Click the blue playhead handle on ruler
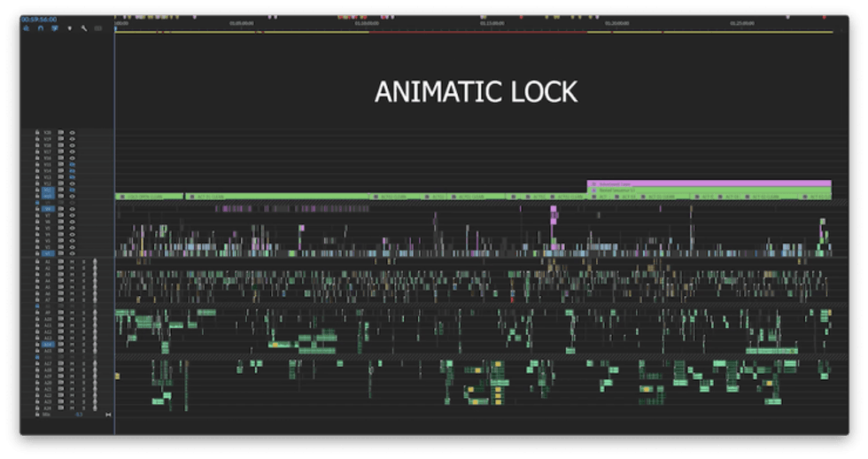This screenshot has height=459, width=868. point(115,27)
